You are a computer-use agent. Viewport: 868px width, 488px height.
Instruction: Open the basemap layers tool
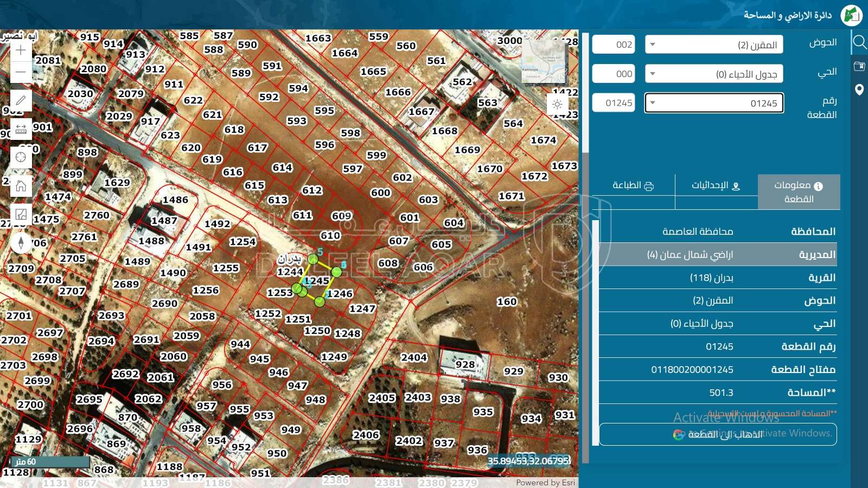coord(21,214)
